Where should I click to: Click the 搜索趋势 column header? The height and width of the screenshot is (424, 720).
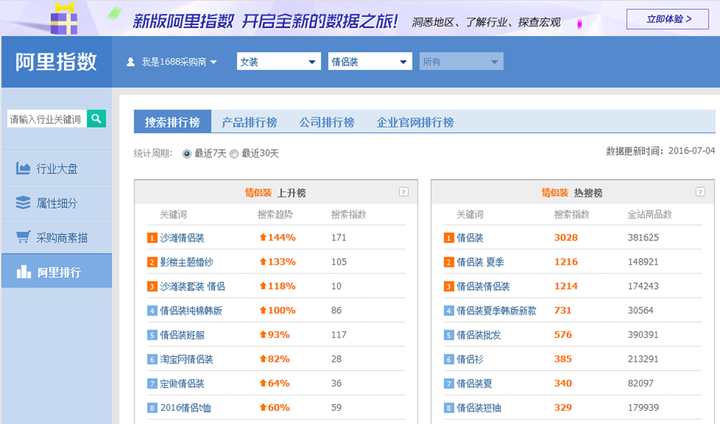tap(275, 215)
